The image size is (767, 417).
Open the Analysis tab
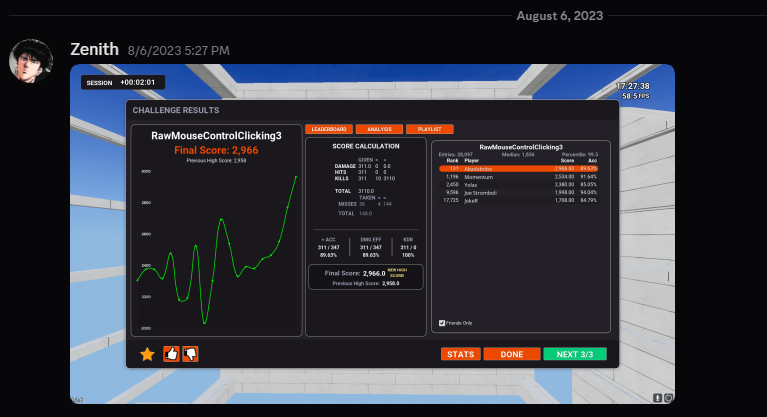tap(379, 129)
